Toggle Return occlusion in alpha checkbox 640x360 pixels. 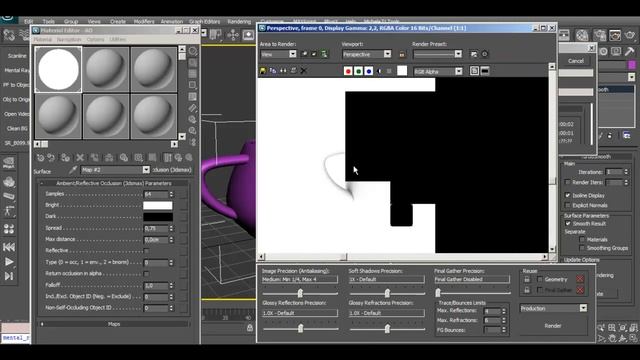[146, 273]
